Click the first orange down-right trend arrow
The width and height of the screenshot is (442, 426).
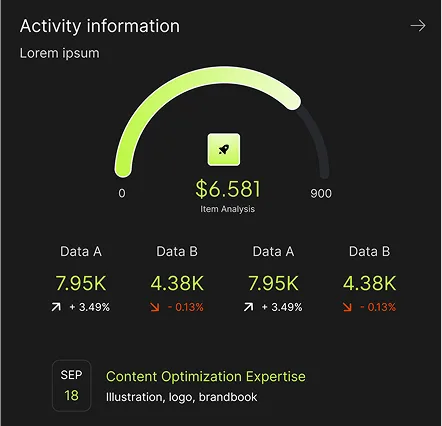coord(155,307)
